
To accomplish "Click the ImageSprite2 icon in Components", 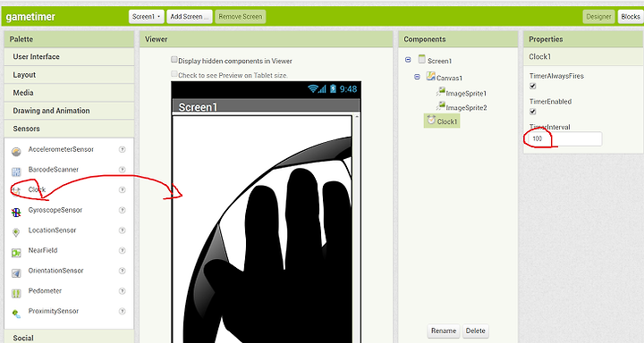I will click(441, 106).
